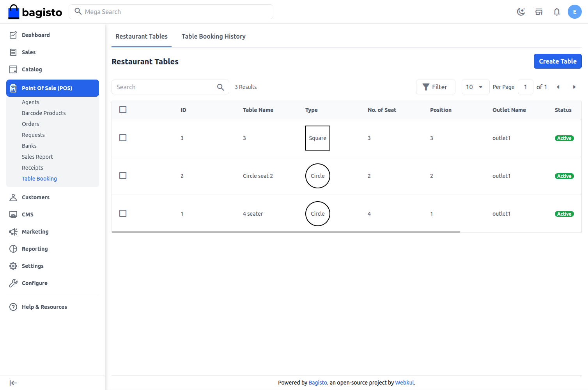Open the 10 per page dropdown
Screen dimensions: 588x390
click(475, 87)
